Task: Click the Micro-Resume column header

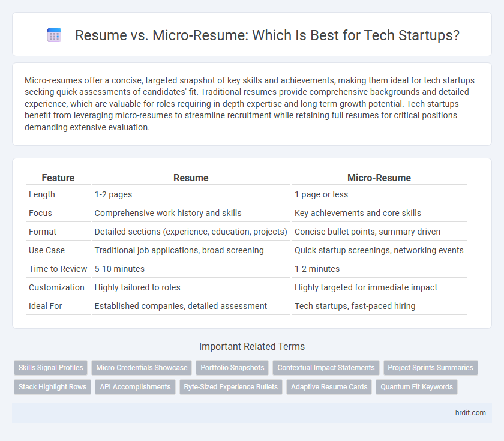Action: point(379,178)
